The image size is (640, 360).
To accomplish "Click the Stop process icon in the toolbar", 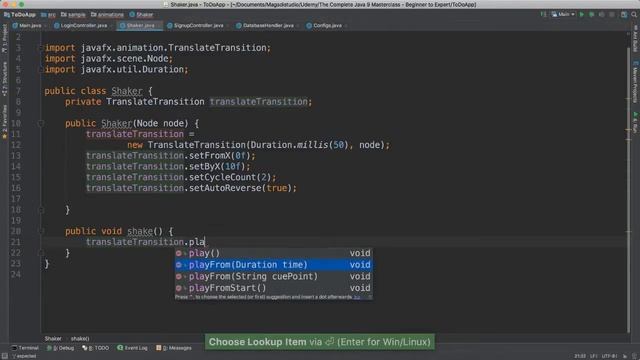I will 611,14.
